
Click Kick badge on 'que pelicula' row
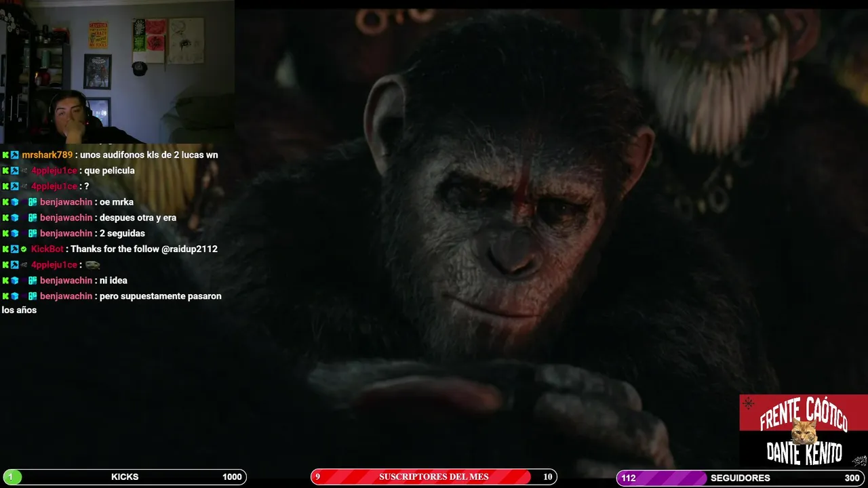[x=5, y=171]
